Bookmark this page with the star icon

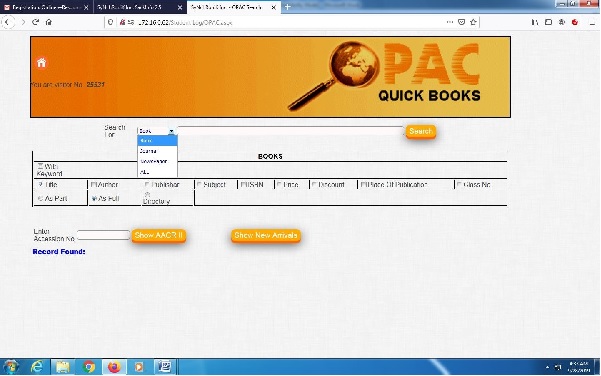[x=473, y=22]
